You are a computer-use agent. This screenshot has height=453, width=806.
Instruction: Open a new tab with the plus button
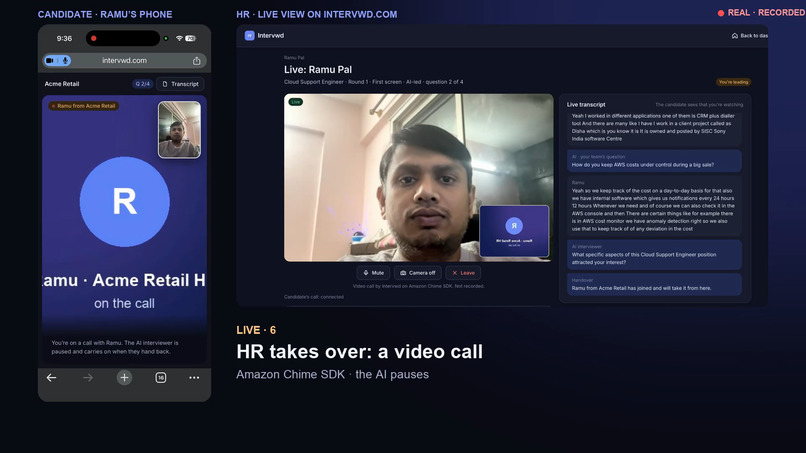pyautogui.click(x=124, y=377)
